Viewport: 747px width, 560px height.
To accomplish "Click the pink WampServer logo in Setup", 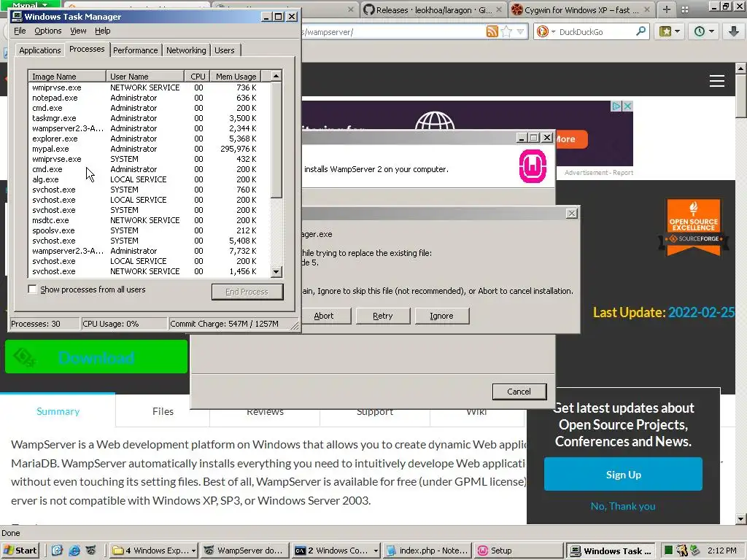I will pyautogui.click(x=533, y=166).
